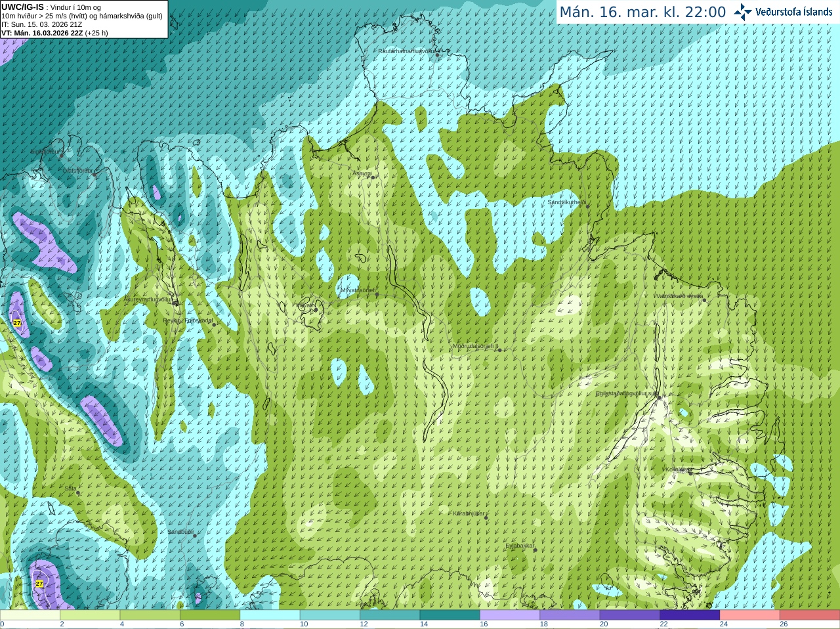This screenshot has width=840, height=629.
Task: Click the 10m hviður > 25 m/s legend line
Action: pyautogui.click(x=82, y=16)
